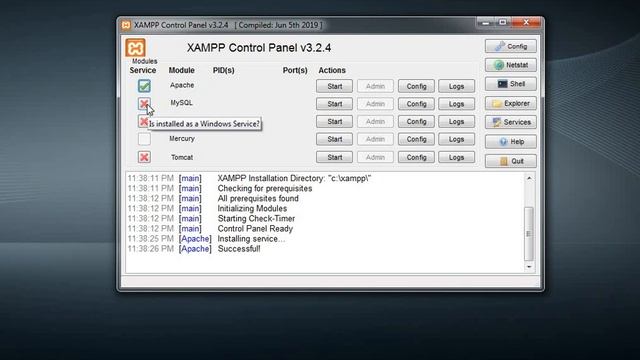View MySQL Logs
Viewport: 640px width, 360px height.
coord(456,104)
